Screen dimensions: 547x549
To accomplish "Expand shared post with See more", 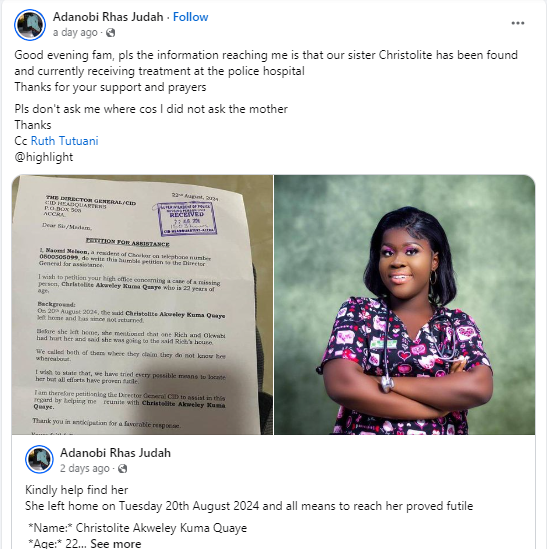I will click(x=116, y=543).
